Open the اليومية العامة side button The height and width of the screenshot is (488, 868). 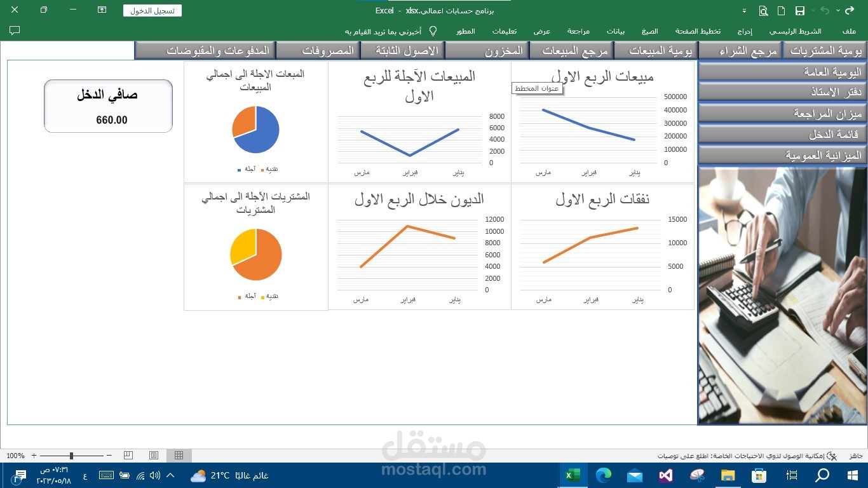tap(782, 72)
